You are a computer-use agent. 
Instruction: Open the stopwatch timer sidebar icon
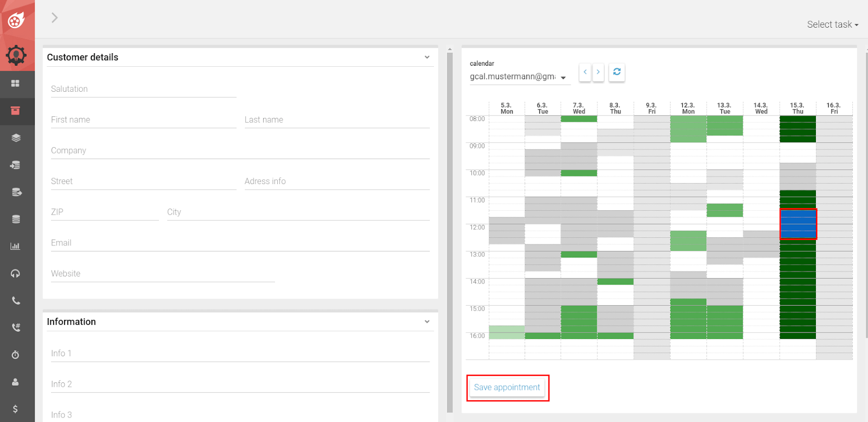[15, 355]
